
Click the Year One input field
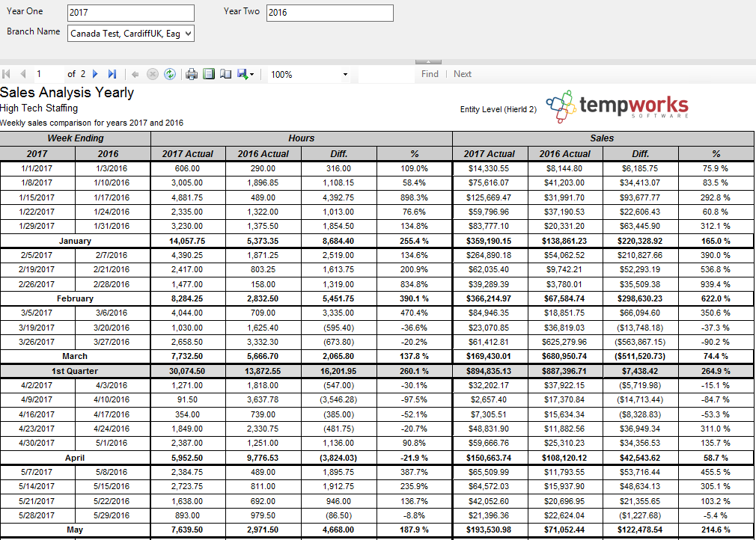131,13
